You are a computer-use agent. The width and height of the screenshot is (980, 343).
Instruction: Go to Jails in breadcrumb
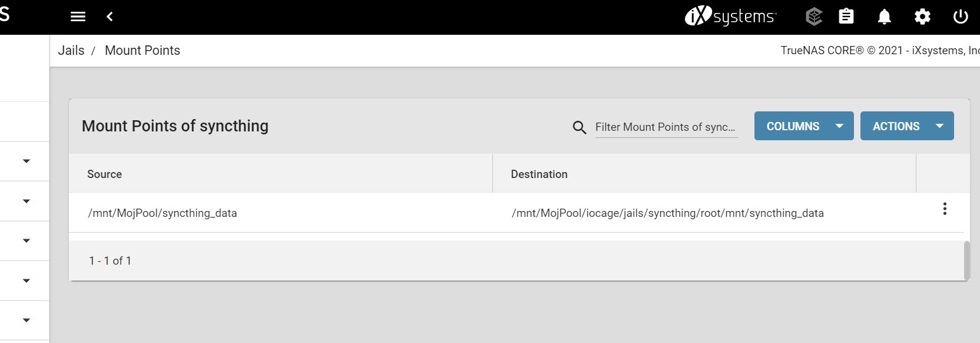[x=71, y=51]
